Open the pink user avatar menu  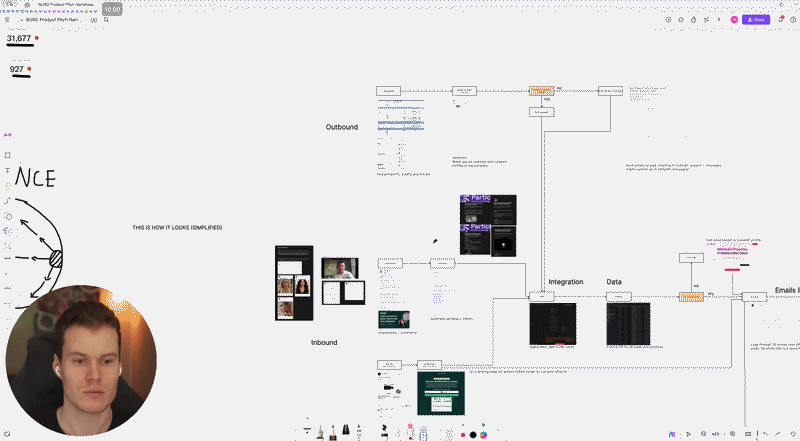(x=734, y=19)
